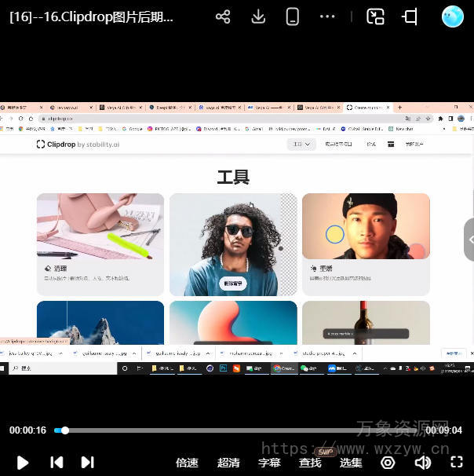Skip to the next video
The image size is (474, 476).
pyautogui.click(x=87, y=463)
